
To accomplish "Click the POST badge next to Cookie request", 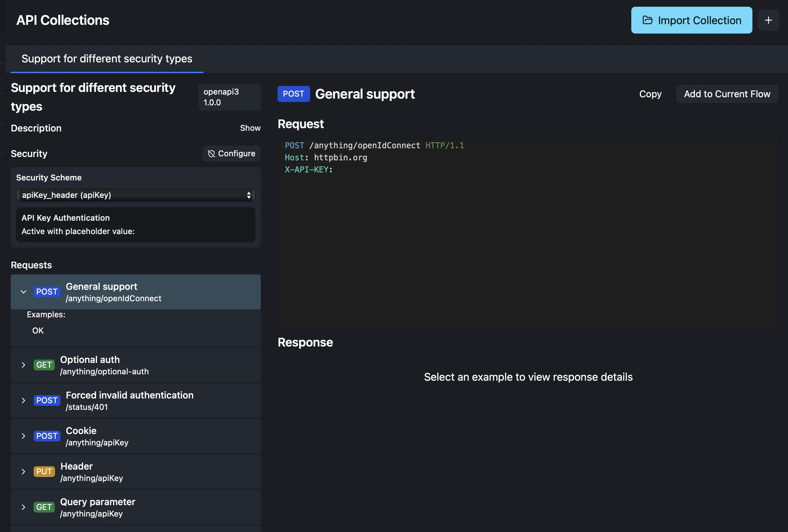I will point(47,436).
